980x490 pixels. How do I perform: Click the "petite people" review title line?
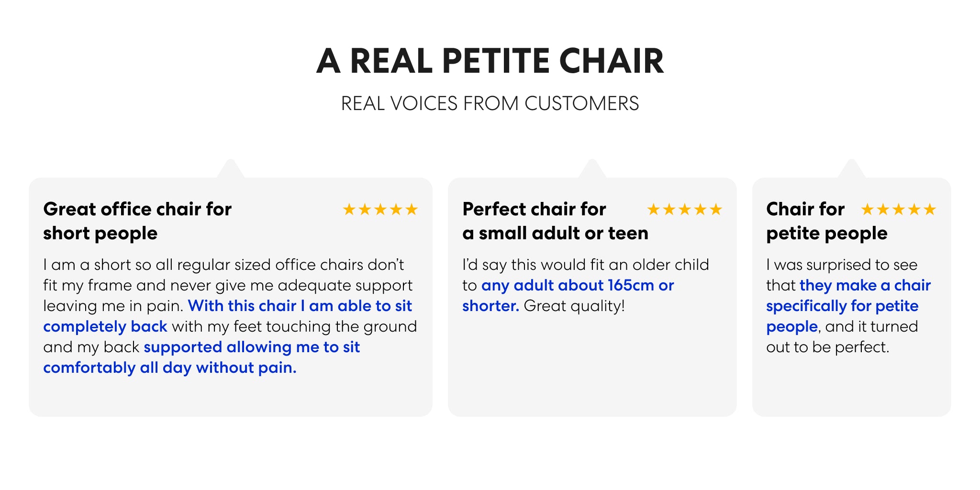[x=826, y=234]
